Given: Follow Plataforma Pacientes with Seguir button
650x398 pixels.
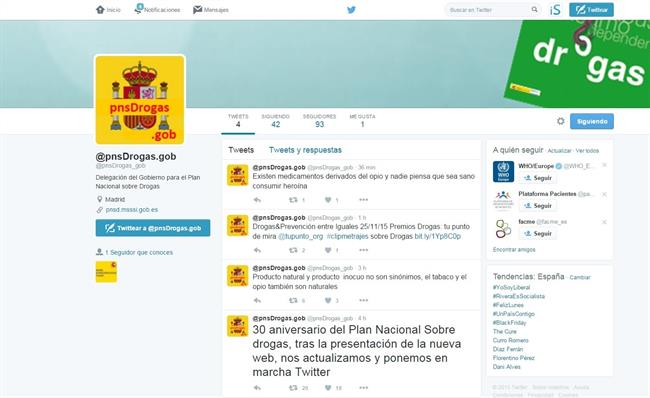Looking at the screenshot, I should coord(538,206).
